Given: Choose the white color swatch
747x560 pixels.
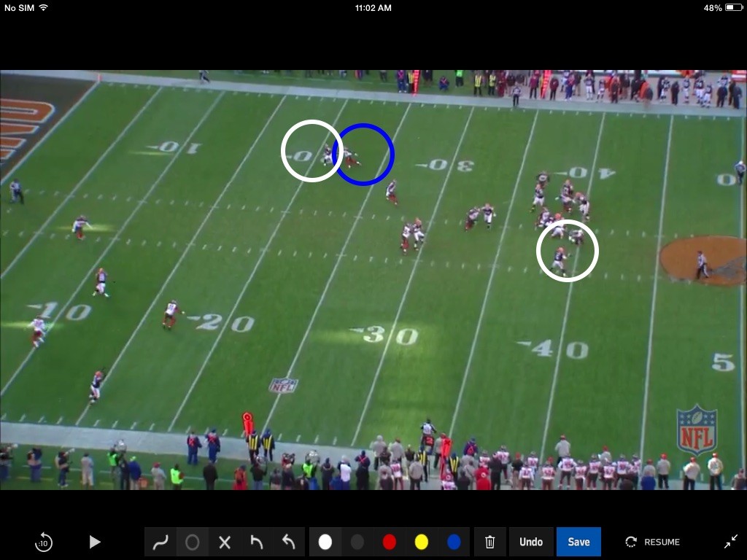Looking at the screenshot, I should 325,542.
